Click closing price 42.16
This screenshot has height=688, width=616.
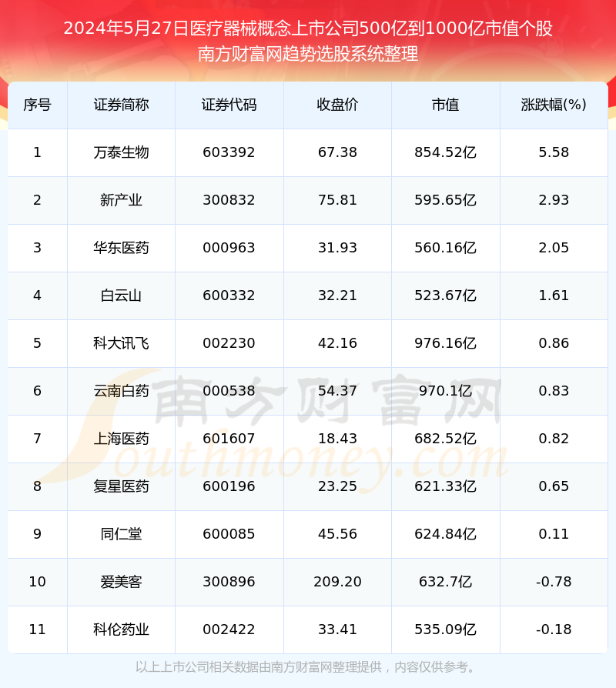(x=337, y=343)
